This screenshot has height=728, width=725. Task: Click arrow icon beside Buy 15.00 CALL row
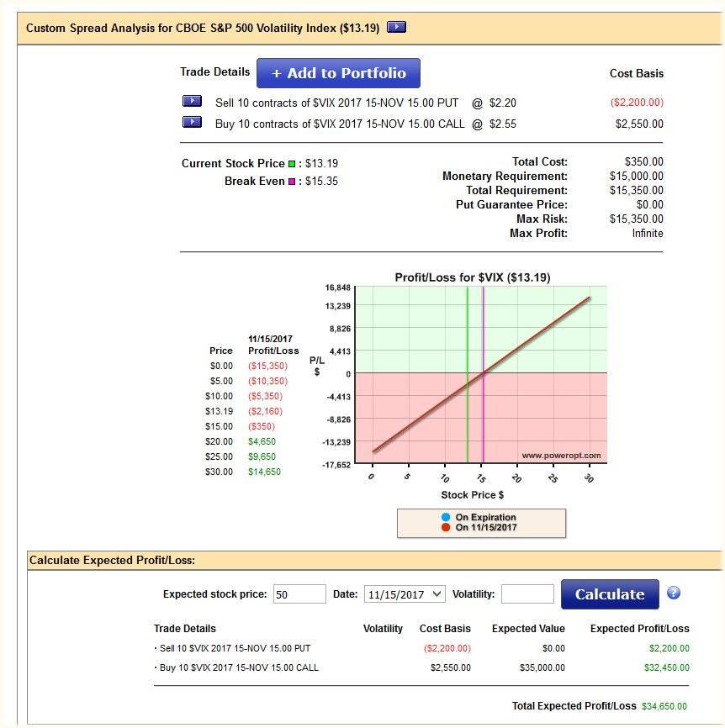coord(192,122)
